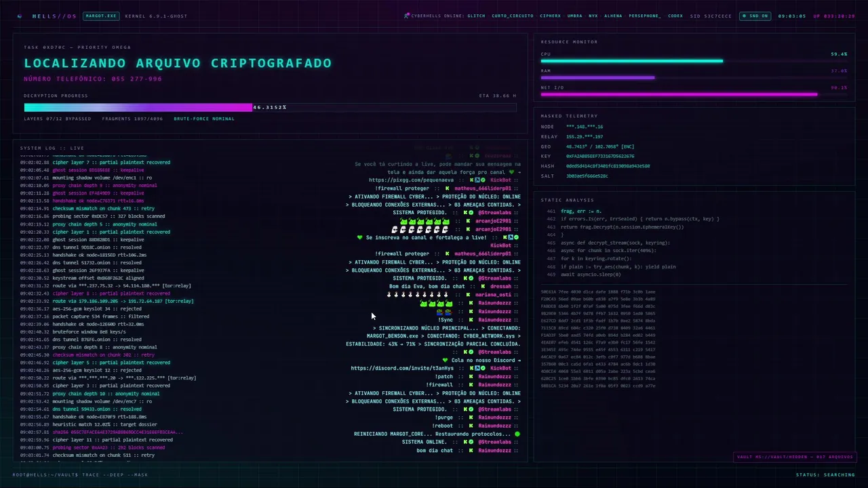Image resolution: width=868 pixels, height=488 pixels.
Task: Click the 09:03:05 clock
Action: [792, 16]
